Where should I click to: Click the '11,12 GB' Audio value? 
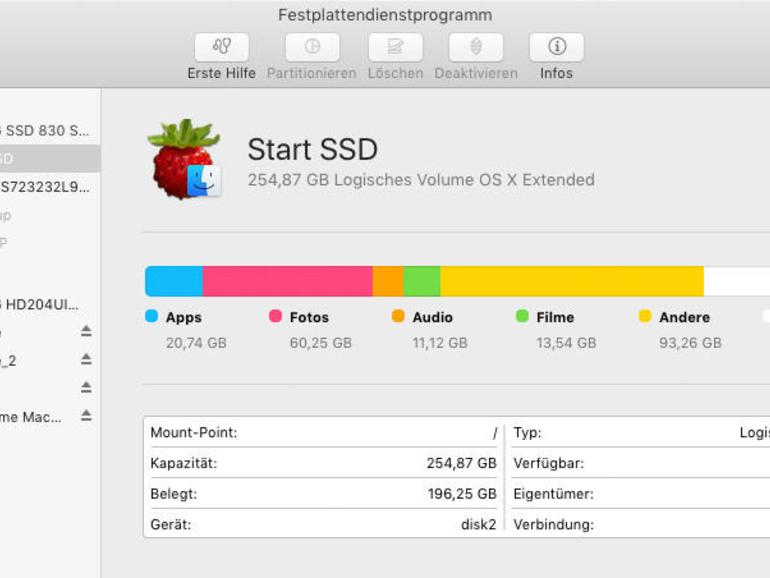(x=440, y=343)
